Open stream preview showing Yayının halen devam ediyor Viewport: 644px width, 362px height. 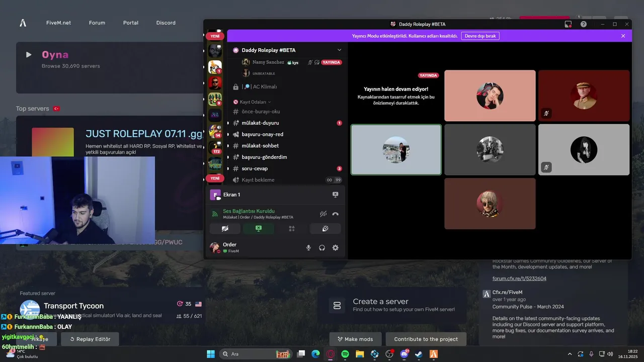pos(396,96)
